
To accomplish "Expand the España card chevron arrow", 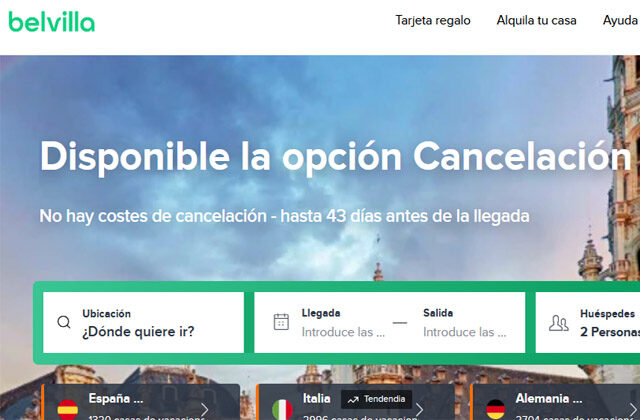I will [205, 408].
